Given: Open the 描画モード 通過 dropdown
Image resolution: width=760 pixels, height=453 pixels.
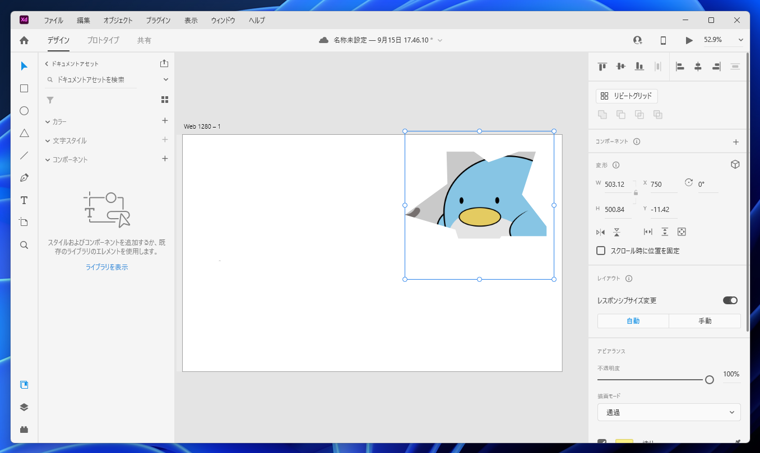Looking at the screenshot, I should click(669, 412).
